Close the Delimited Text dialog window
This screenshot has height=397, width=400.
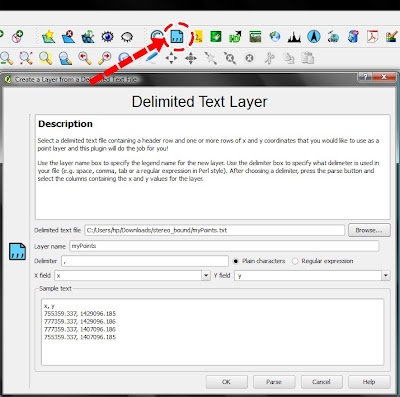tap(385, 77)
